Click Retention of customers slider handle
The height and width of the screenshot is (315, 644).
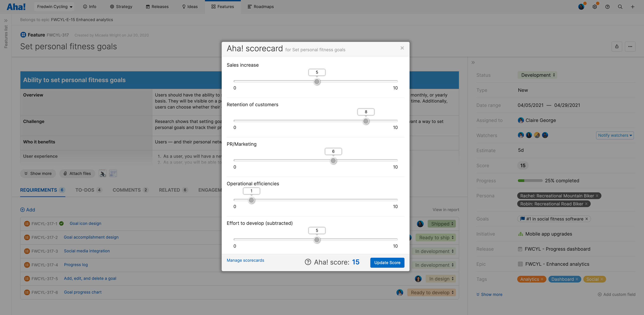click(x=366, y=121)
